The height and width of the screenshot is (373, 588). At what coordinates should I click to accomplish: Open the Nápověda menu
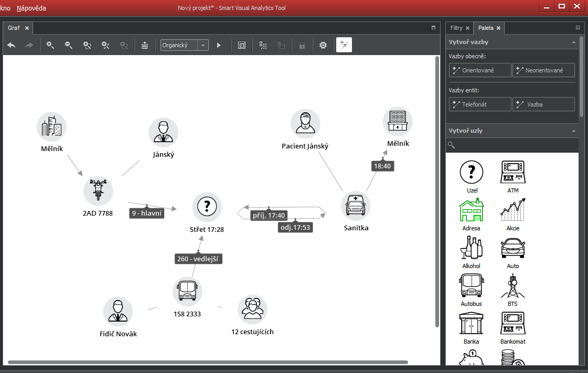coord(31,8)
